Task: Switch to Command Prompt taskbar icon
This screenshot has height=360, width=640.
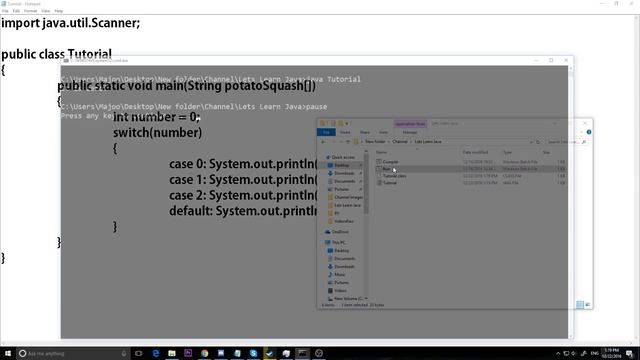Action: coord(302,353)
